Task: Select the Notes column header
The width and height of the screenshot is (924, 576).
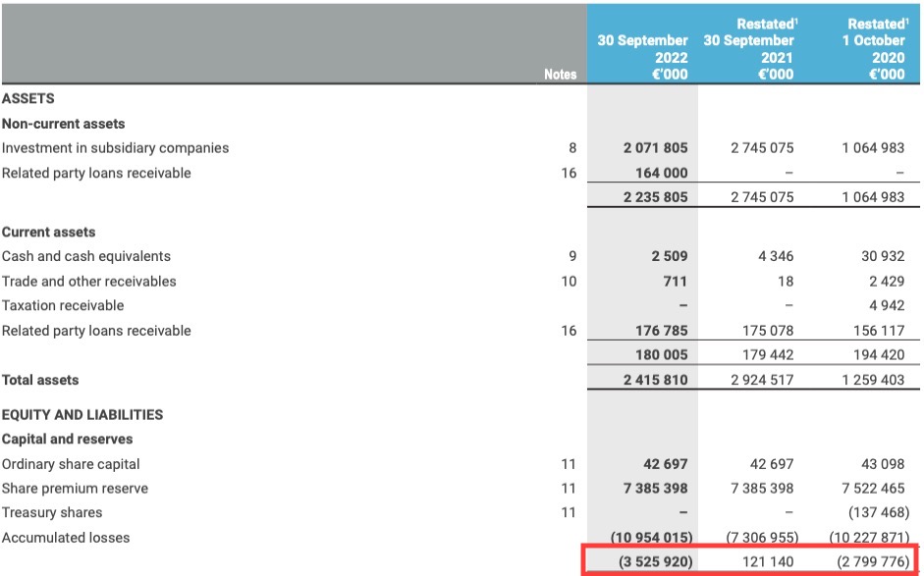Action: (562, 75)
